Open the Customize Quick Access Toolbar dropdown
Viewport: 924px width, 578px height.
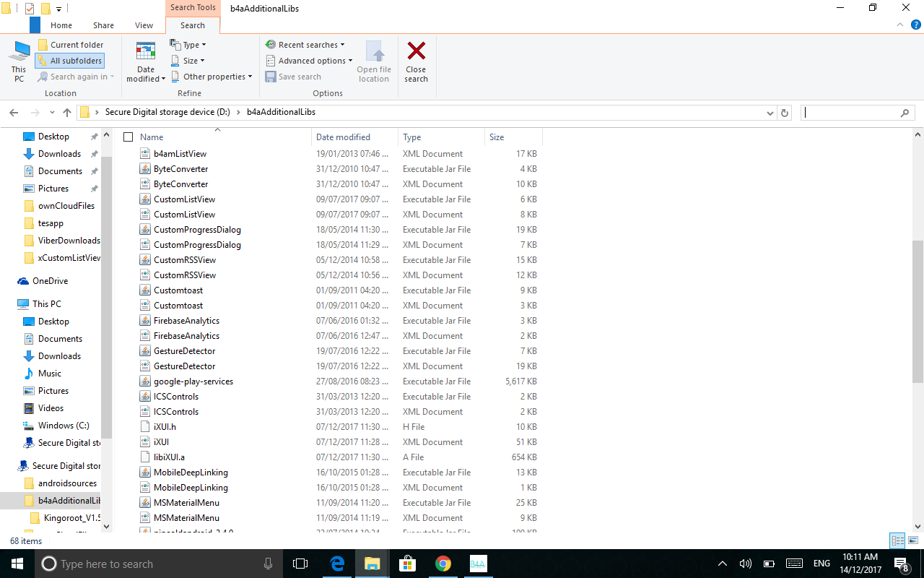[58, 9]
